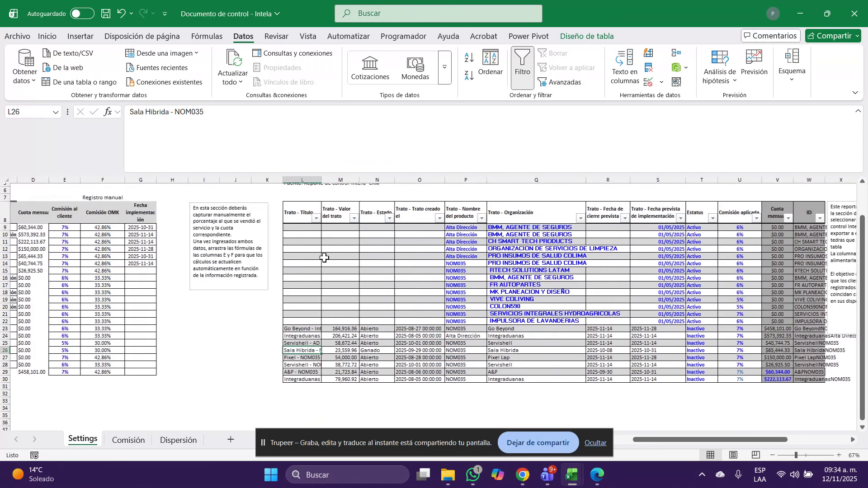
Task: Apply the Monedas data type
Action: tap(415, 67)
